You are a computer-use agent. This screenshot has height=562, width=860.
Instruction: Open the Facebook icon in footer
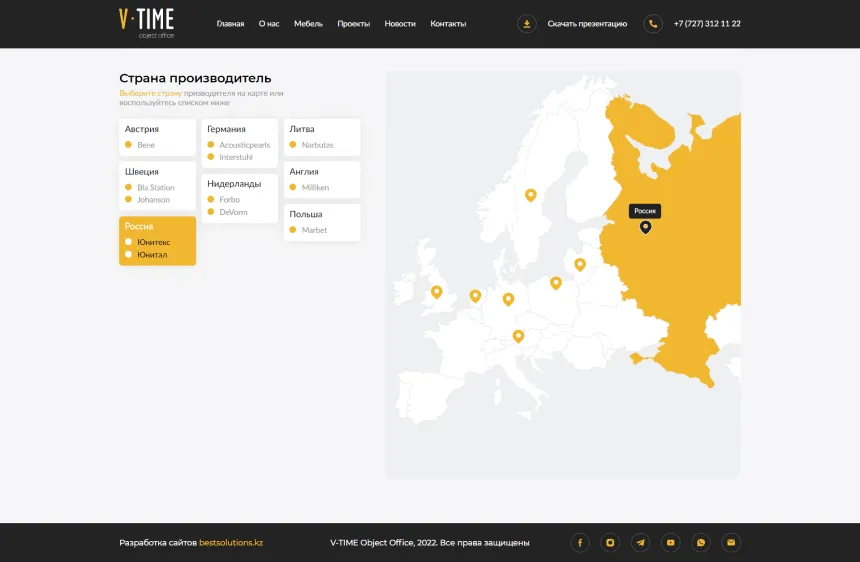pos(580,542)
